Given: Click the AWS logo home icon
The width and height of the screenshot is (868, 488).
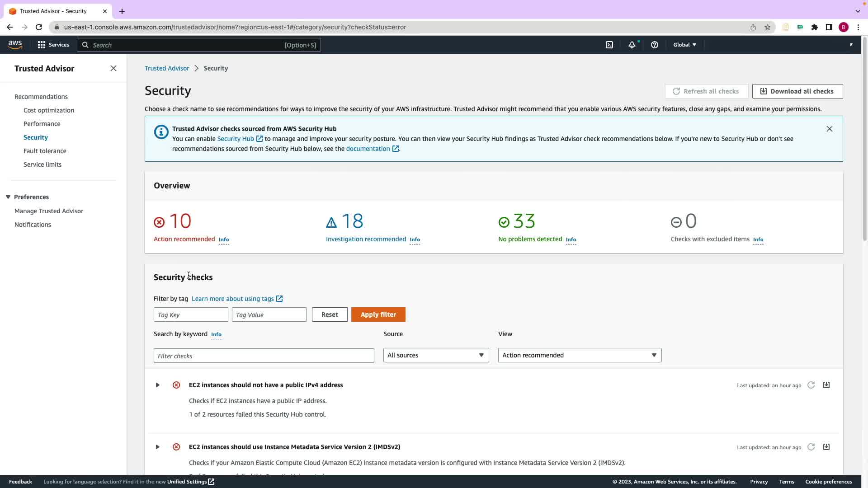Looking at the screenshot, I should (x=15, y=44).
